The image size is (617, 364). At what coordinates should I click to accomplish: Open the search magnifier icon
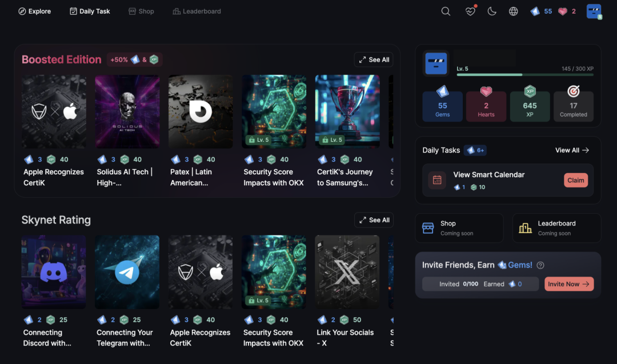pyautogui.click(x=446, y=11)
